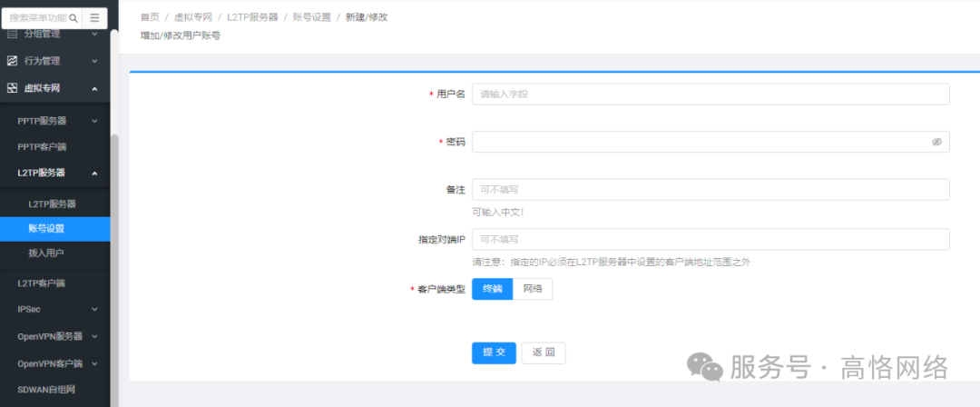Toggle the hamburger menu collapse icon
This screenshot has width=980, height=407.
(x=94, y=18)
